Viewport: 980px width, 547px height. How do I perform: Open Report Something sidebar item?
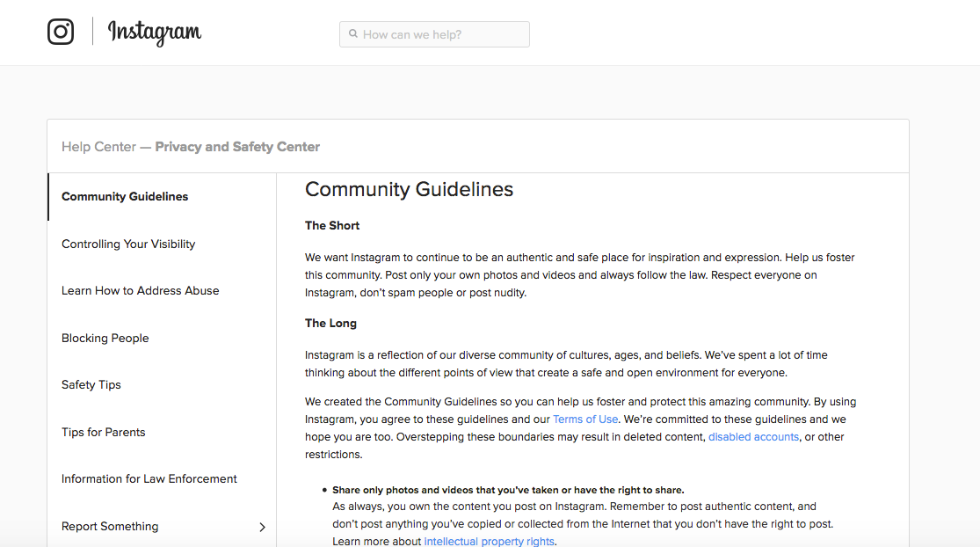[162, 527]
